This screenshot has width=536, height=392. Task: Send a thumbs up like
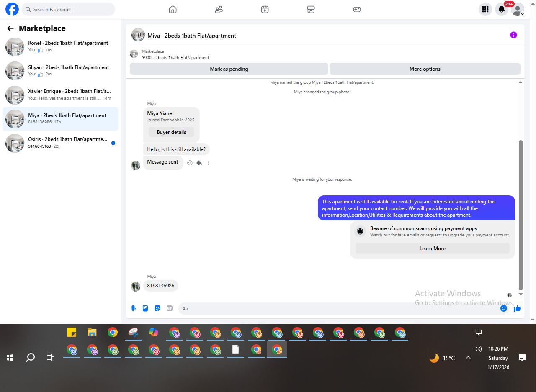click(x=517, y=308)
